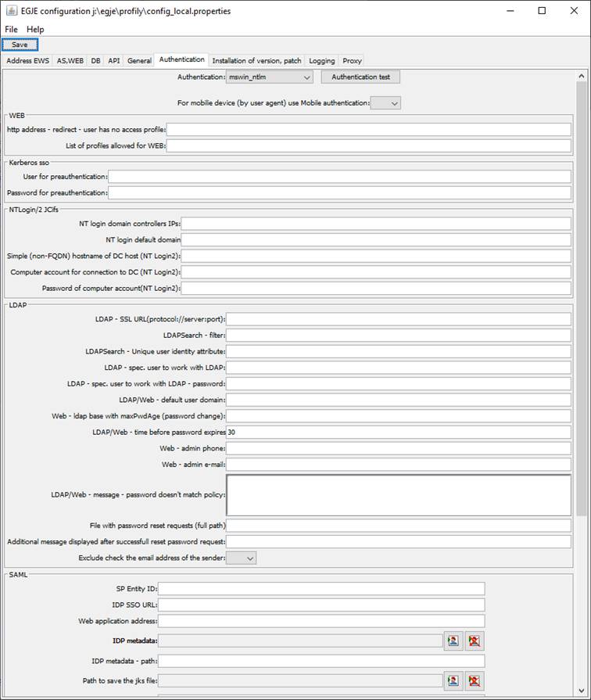Focus NT login default domain field

(x=376, y=240)
